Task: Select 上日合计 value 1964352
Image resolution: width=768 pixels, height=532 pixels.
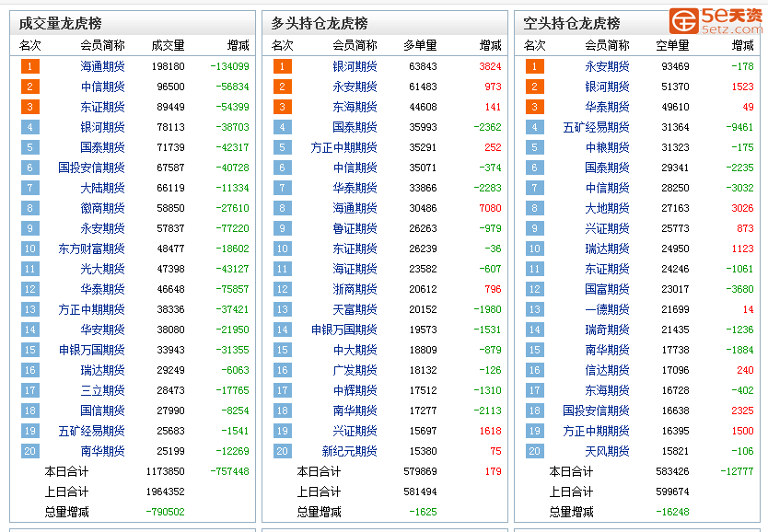Action: (x=165, y=492)
